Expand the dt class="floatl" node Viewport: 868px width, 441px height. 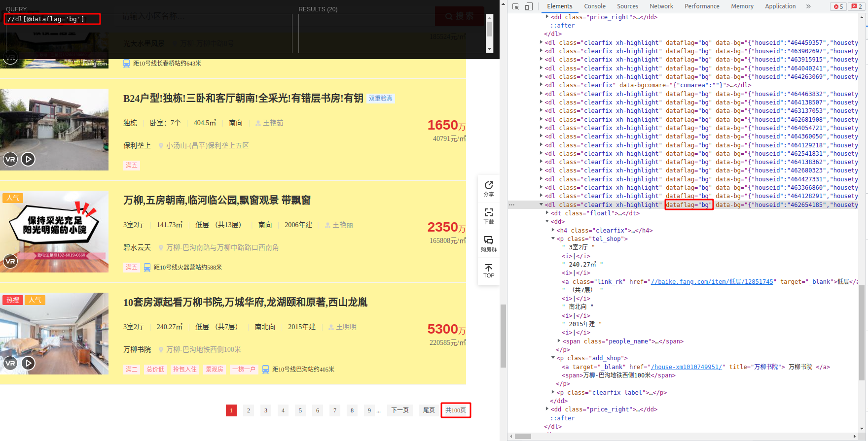coord(547,213)
